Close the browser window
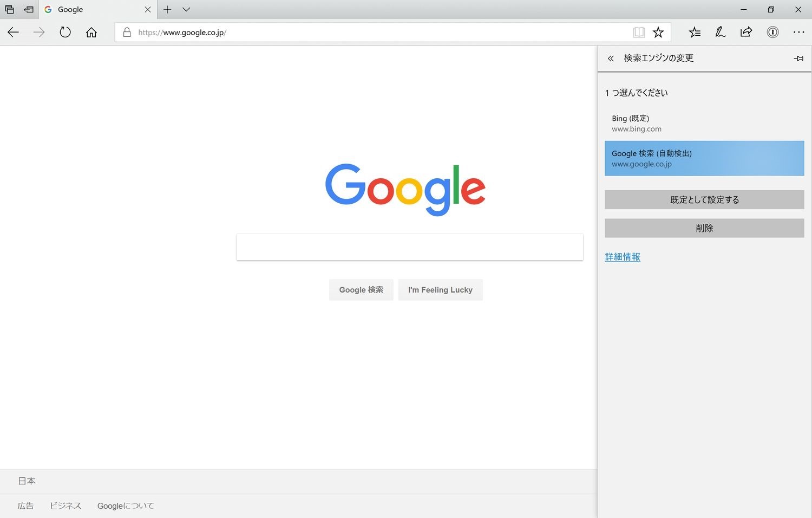812x518 pixels. pos(798,9)
